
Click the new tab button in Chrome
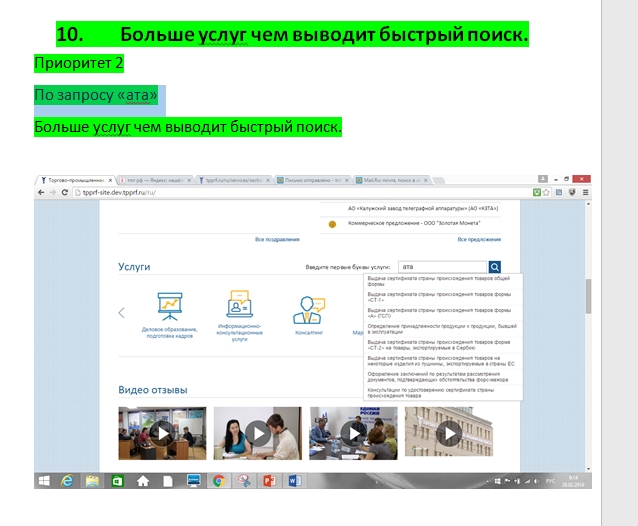[x=438, y=180]
